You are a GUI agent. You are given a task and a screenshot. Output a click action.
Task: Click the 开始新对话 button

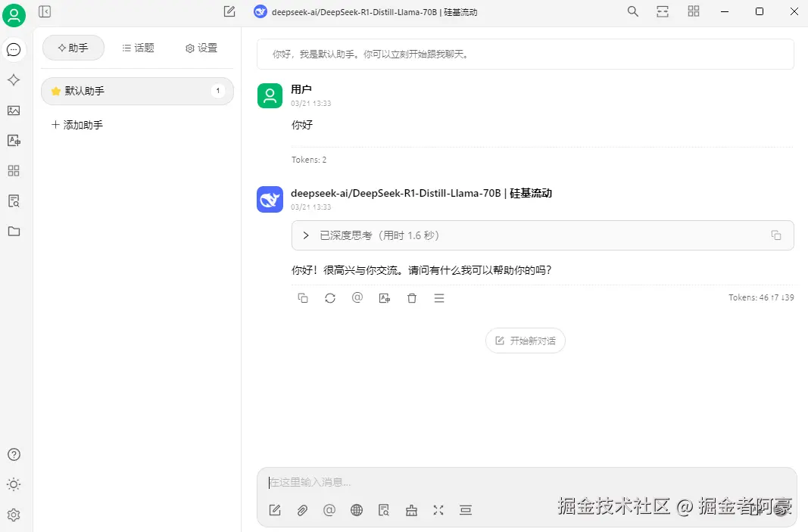525,341
